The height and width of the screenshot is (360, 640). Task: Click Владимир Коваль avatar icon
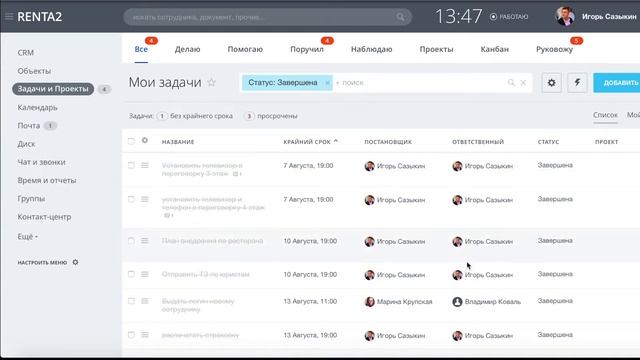point(457,302)
